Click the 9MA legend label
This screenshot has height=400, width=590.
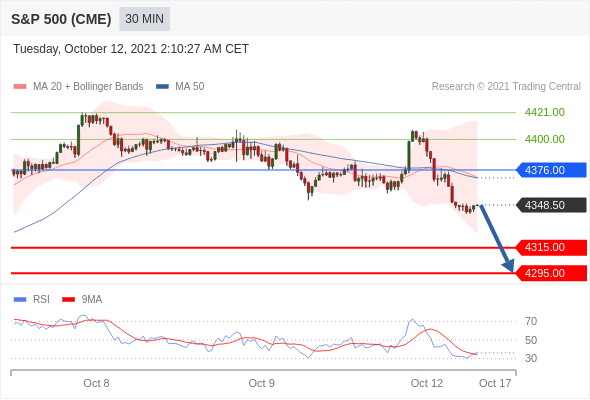tap(92, 300)
